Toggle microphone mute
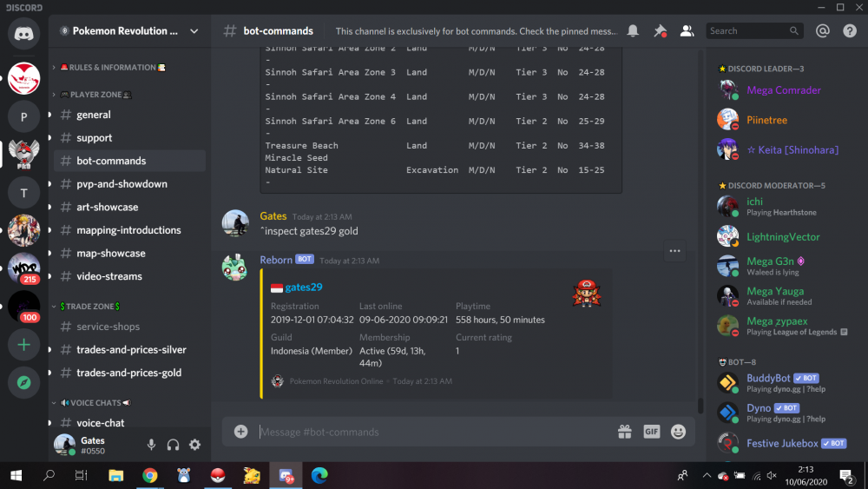This screenshot has width=868, height=489. (x=151, y=445)
